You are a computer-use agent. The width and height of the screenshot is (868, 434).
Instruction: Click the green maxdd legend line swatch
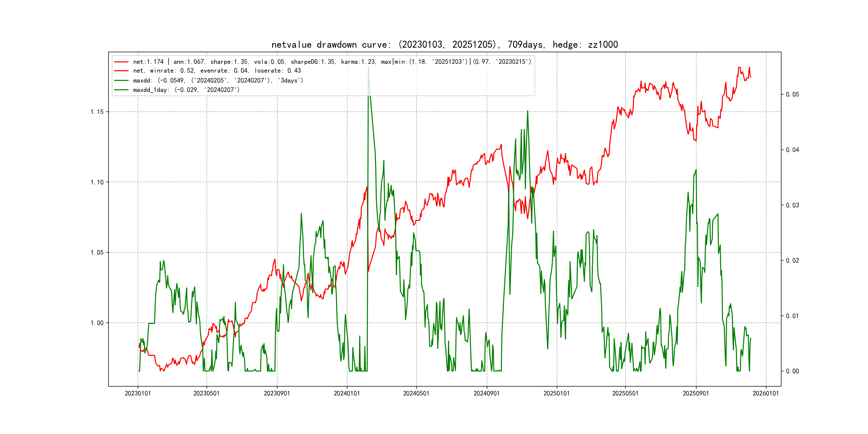click(x=121, y=81)
